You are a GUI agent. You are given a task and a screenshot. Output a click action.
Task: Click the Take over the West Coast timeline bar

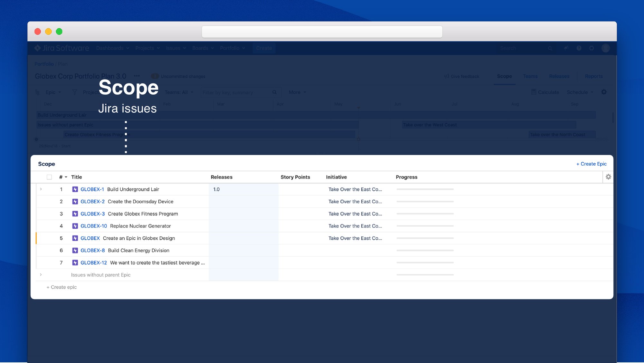(489, 125)
